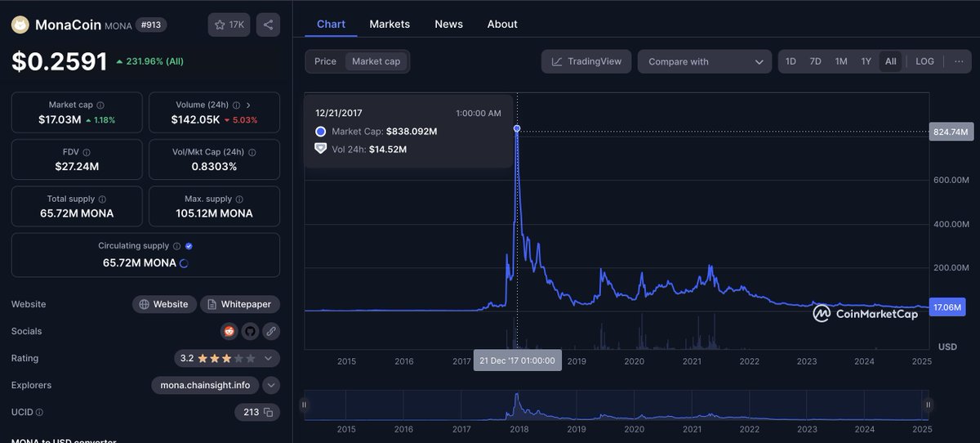Select All time range

coord(890,61)
